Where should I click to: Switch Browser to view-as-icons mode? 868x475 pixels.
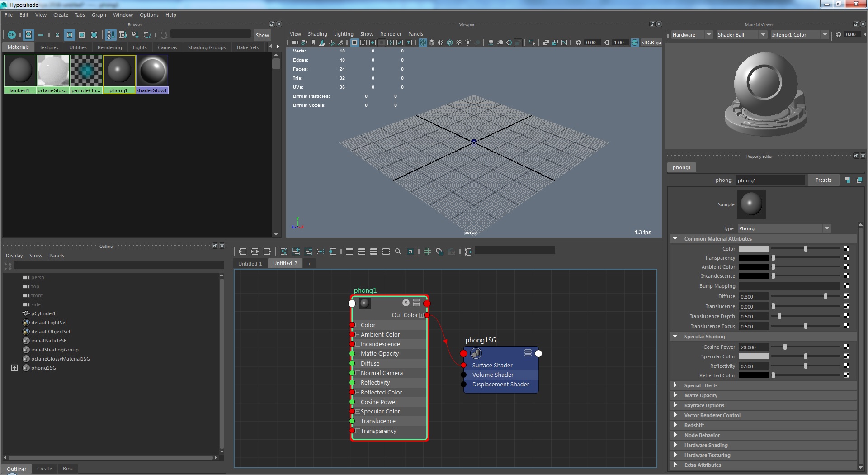point(28,35)
